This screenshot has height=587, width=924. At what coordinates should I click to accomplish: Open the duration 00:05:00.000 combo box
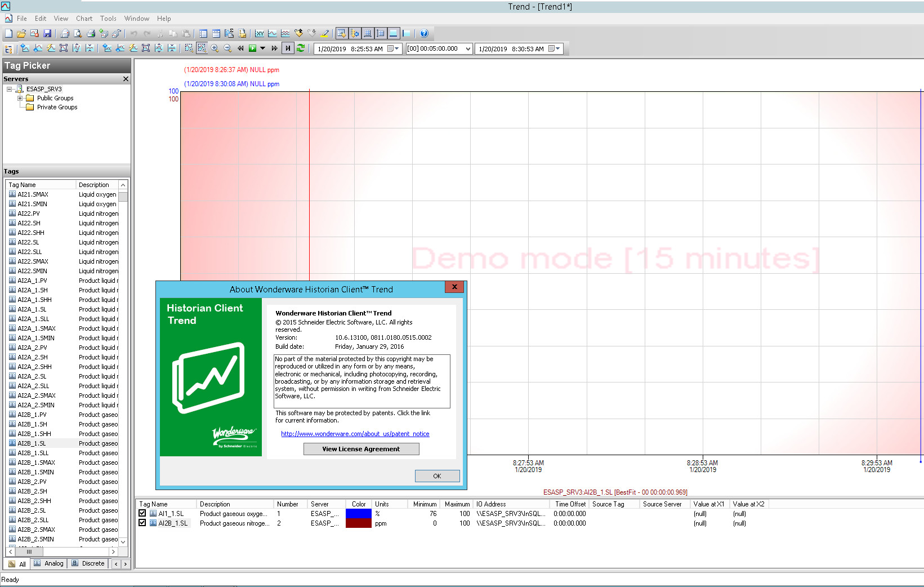pyautogui.click(x=439, y=48)
